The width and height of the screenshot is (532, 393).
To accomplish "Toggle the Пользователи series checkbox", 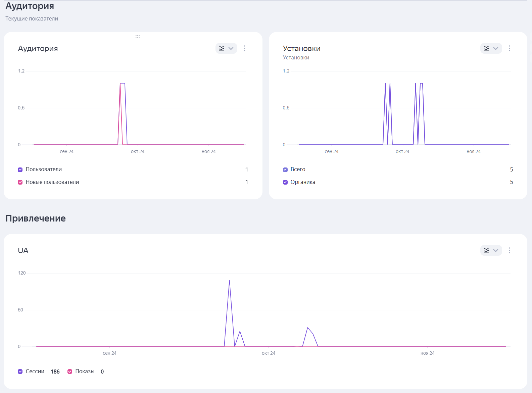I will (x=20, y=170).
